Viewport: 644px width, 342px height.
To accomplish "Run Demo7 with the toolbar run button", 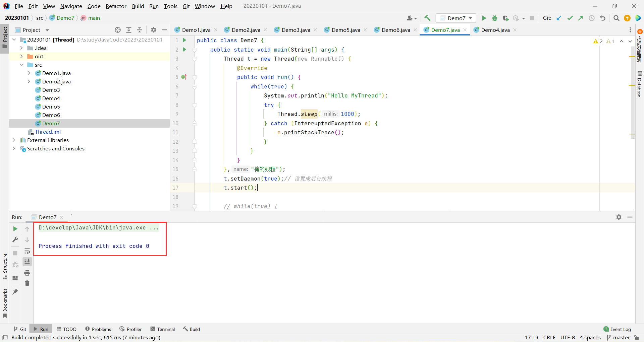I will pyautogui.click(x=484, y=18).
